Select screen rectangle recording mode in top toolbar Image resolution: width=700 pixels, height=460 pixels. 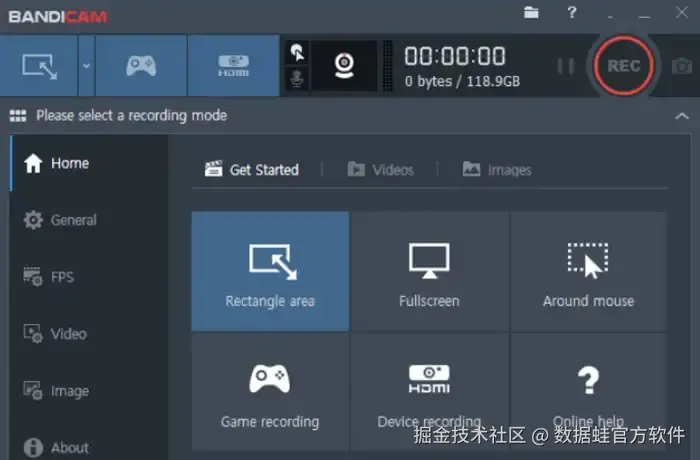[x=39, y=66]
